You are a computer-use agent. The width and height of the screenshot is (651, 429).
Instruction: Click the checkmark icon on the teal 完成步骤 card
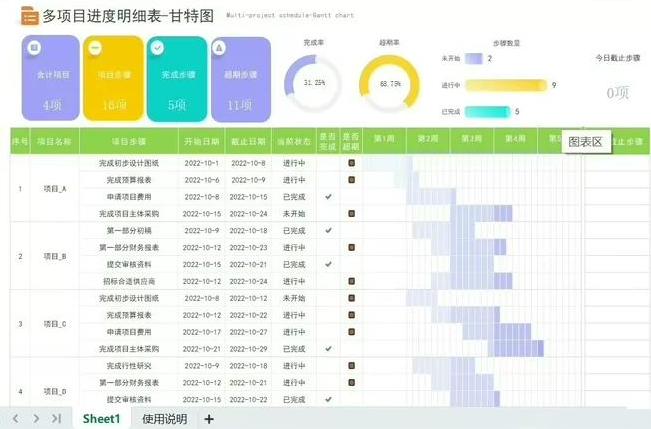(157, 47)
